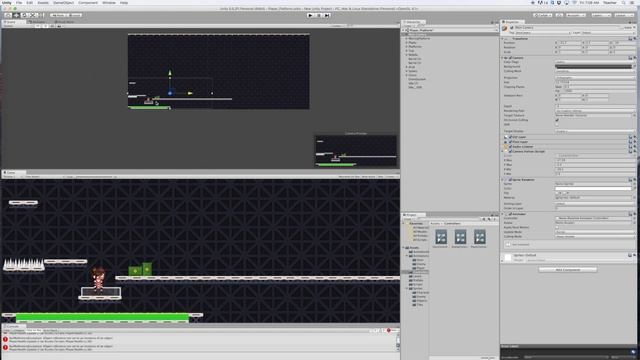This screenshot has height=360, width=640.
Task: Click the Play button to start the game
Action: (x=310, y=15)
